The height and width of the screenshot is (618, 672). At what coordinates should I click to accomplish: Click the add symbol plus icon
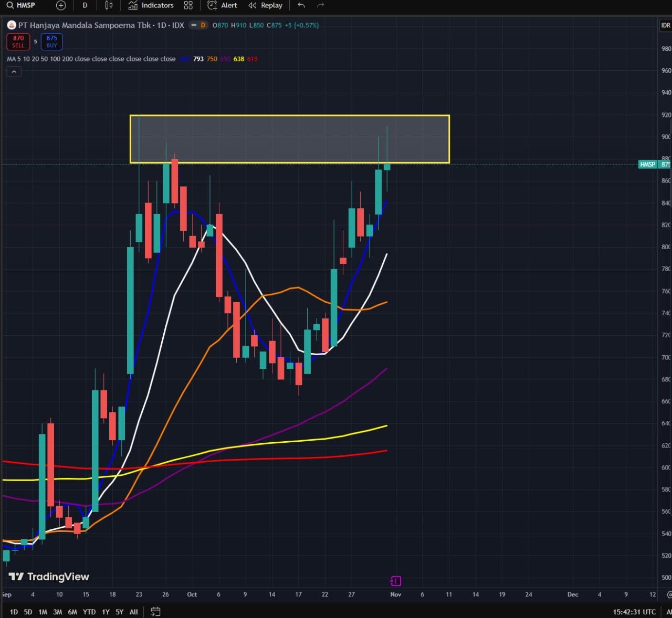(x=61, y=6)
